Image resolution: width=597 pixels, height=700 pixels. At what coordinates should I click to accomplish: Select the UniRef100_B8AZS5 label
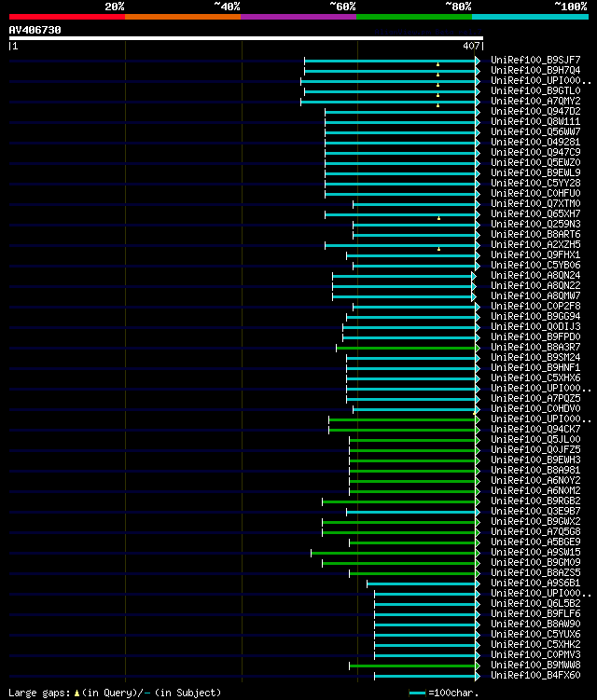(535, 573)
